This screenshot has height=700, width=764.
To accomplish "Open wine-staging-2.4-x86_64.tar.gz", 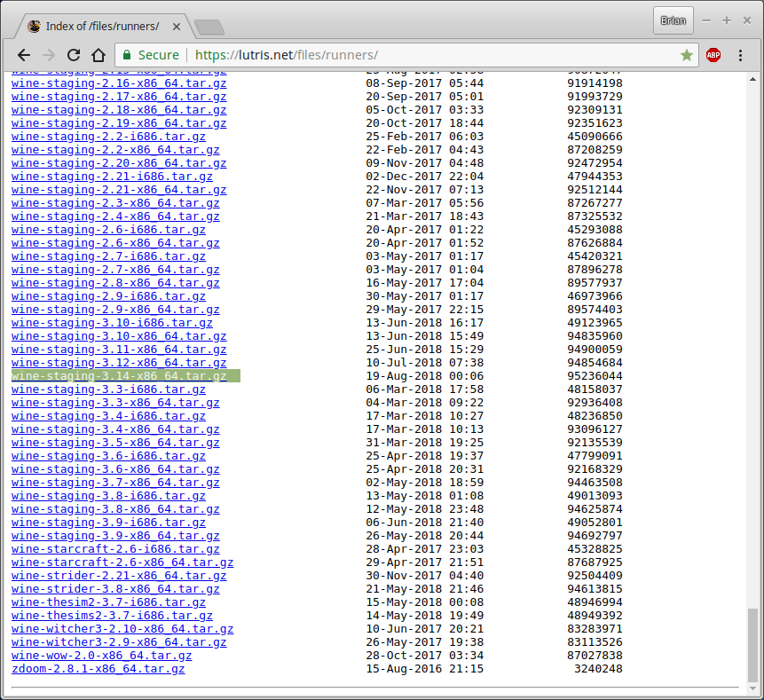I will [x=115, y=216].
